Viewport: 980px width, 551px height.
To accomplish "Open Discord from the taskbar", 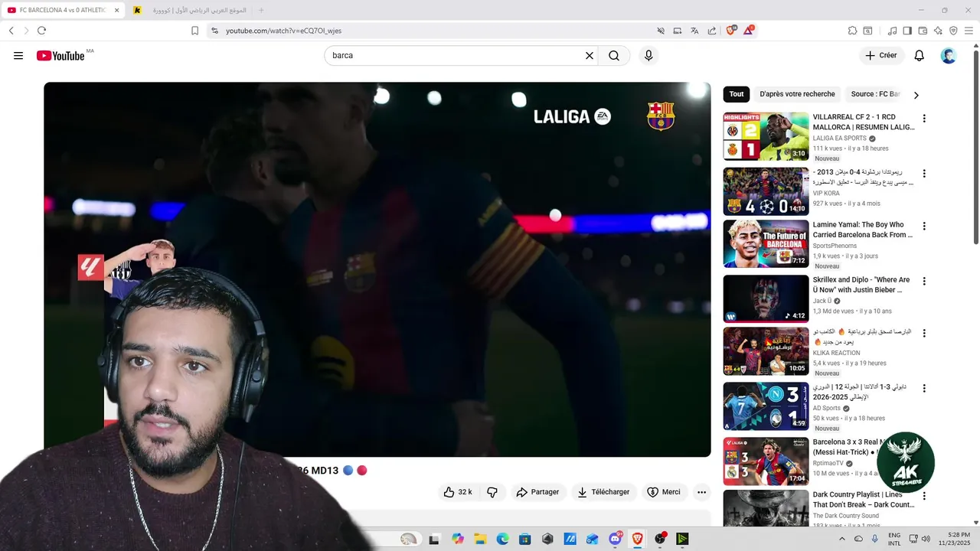I will (615, 539).
